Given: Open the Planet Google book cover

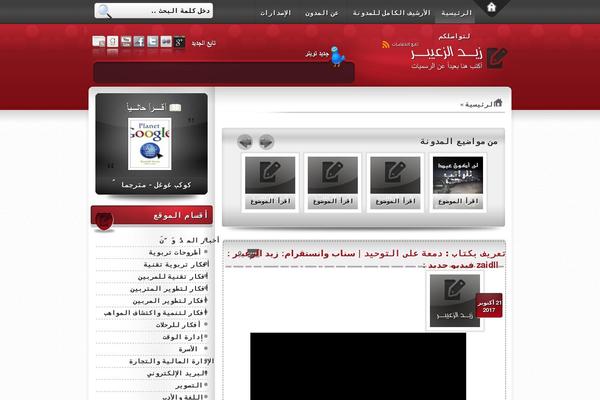Looking at the screenshot, I should [150, 144].
